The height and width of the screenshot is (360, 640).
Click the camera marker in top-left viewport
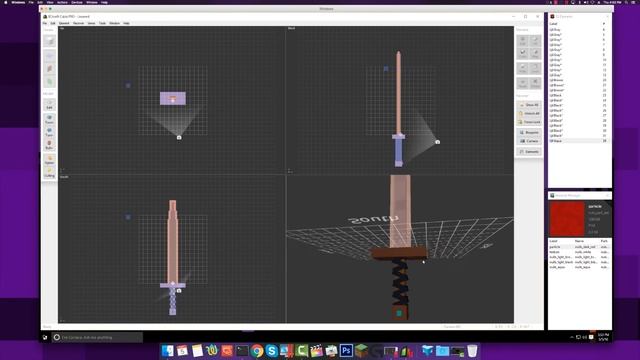[179, 138]
